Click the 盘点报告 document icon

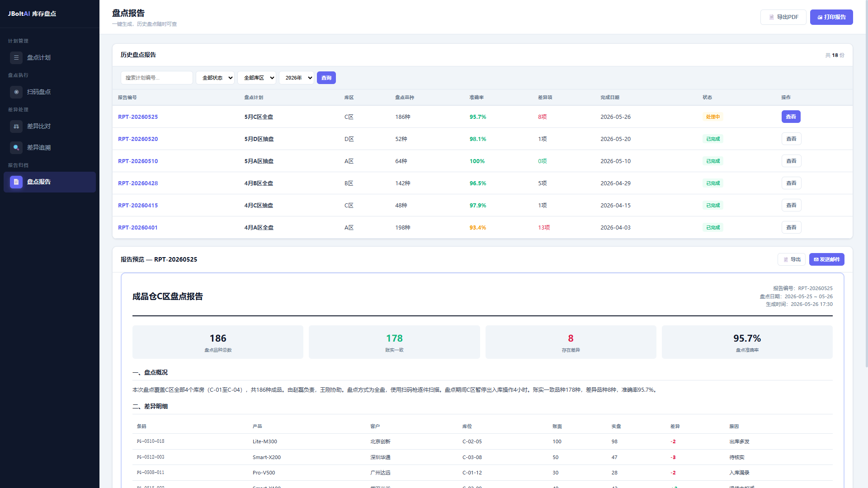point(16,182)
